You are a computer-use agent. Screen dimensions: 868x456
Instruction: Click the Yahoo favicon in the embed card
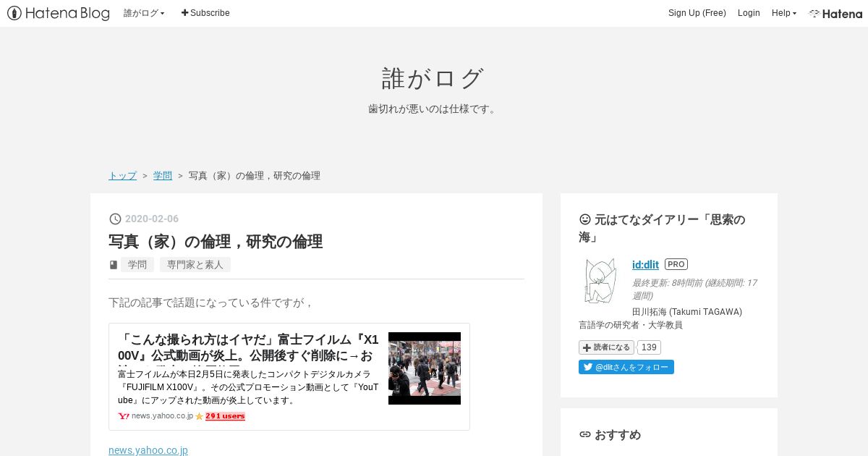124,416
